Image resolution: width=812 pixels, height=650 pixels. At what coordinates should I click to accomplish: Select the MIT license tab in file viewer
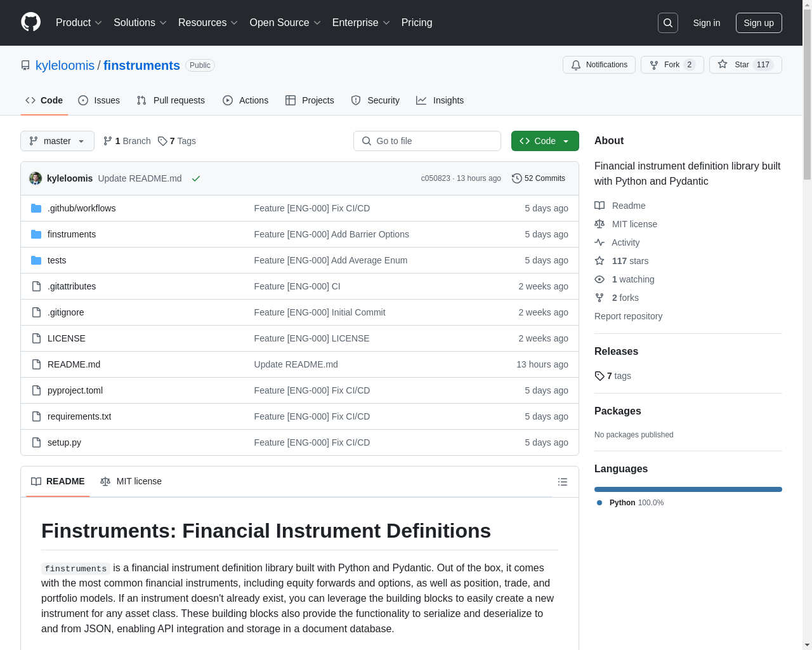tap(131, 482)
